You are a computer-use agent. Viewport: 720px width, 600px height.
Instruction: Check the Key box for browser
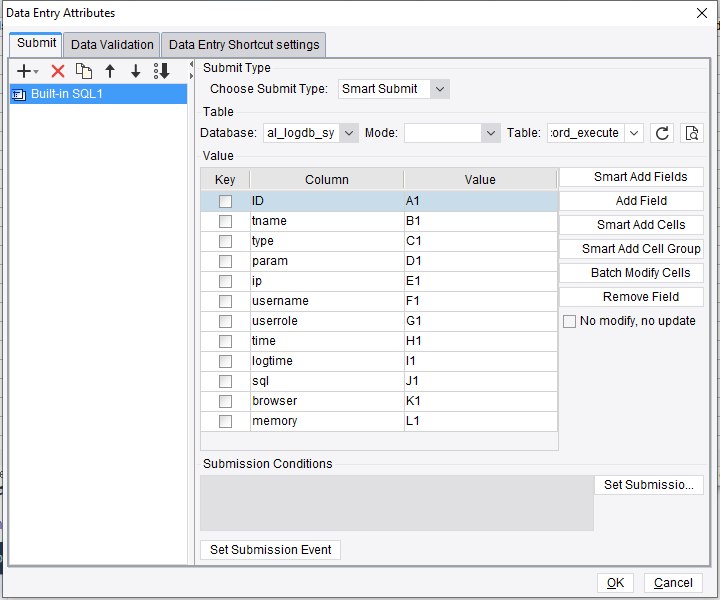(225, 401)
